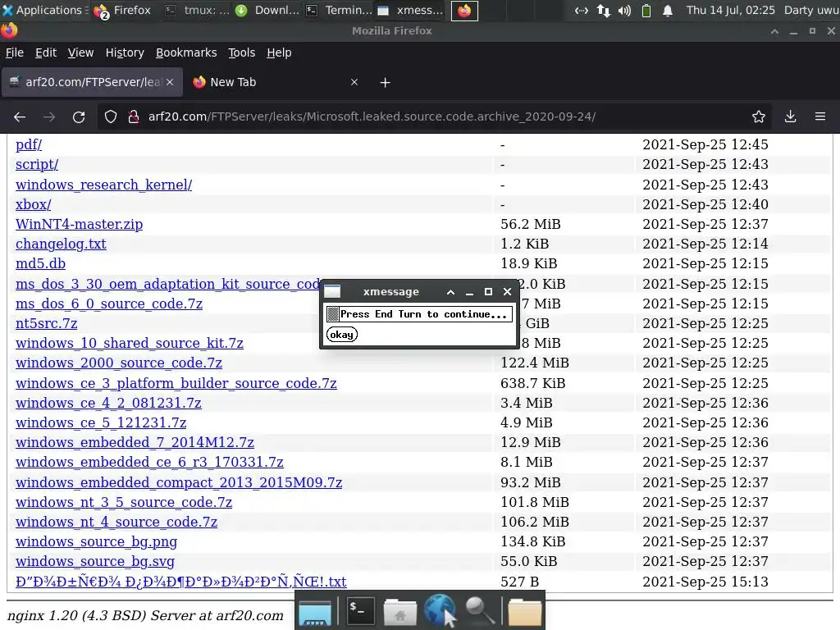Viewport: 840px width, 630px height.
Task: Open the xbox/ directory link
Action: (x=33, y=204)
